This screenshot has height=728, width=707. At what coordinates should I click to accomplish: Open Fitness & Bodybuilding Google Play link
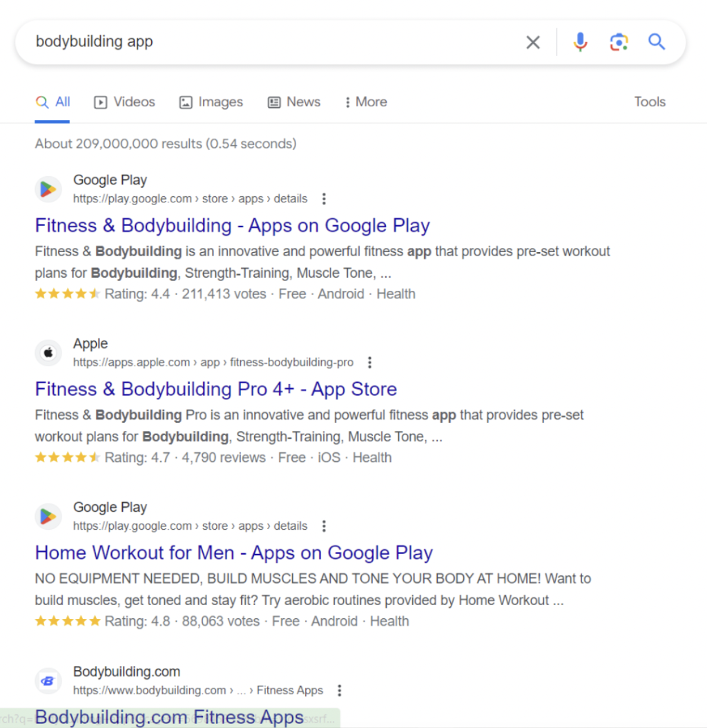232,226
